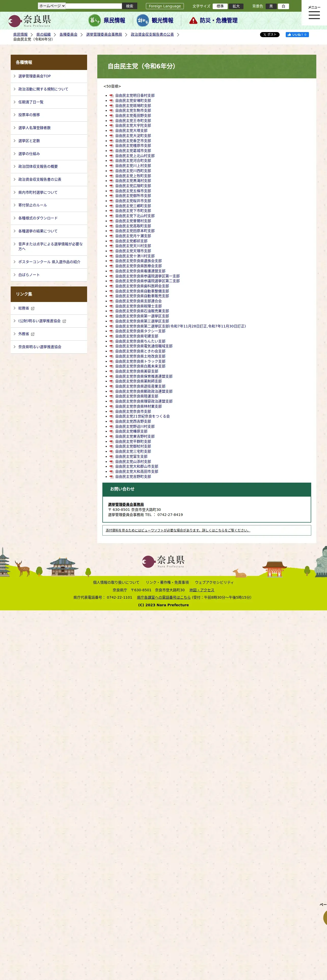Click the PDF icon beside 自由民主党吉野町支部
327x980 pixels.
[x=112, y=477]
